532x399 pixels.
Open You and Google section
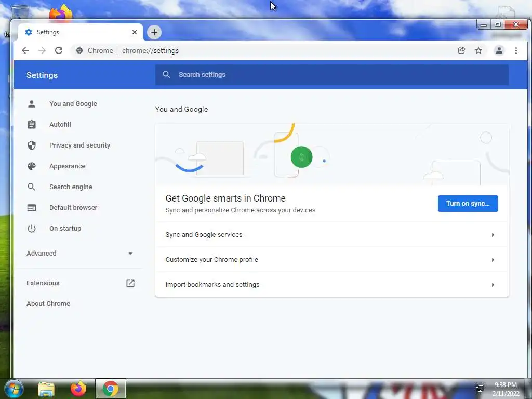[73, 104]
